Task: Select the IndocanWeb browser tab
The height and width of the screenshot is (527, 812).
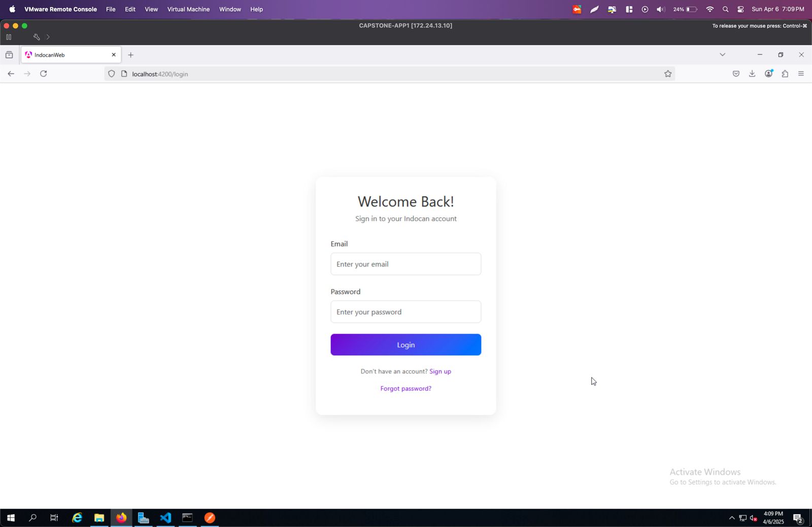Action: [x=71, y=55]
